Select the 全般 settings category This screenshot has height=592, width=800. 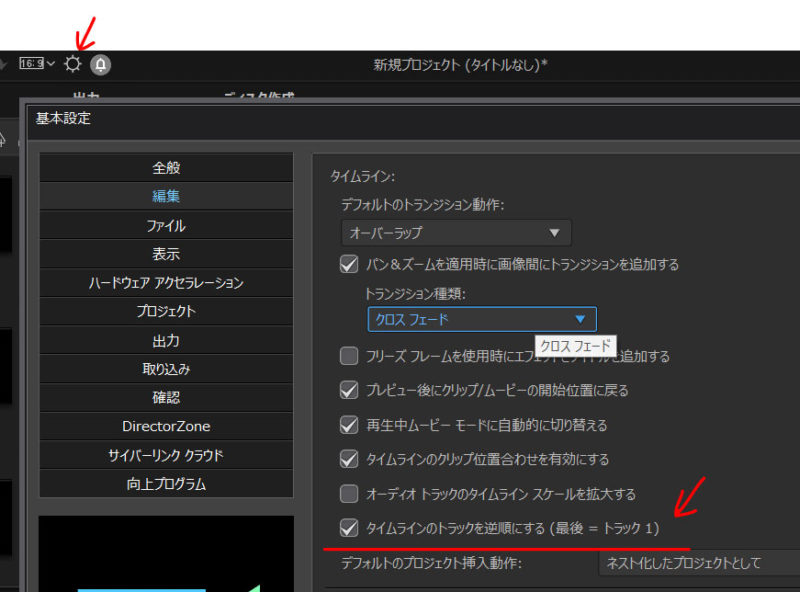click(x=166, y=168)
